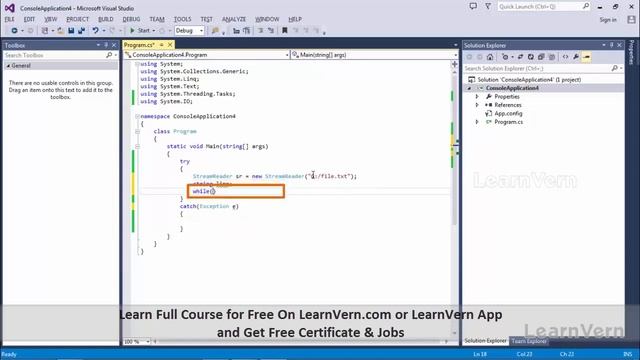Save the current file with the floppy disk icon
This screenshot has height=360, width=640.
tap(71, 31)
